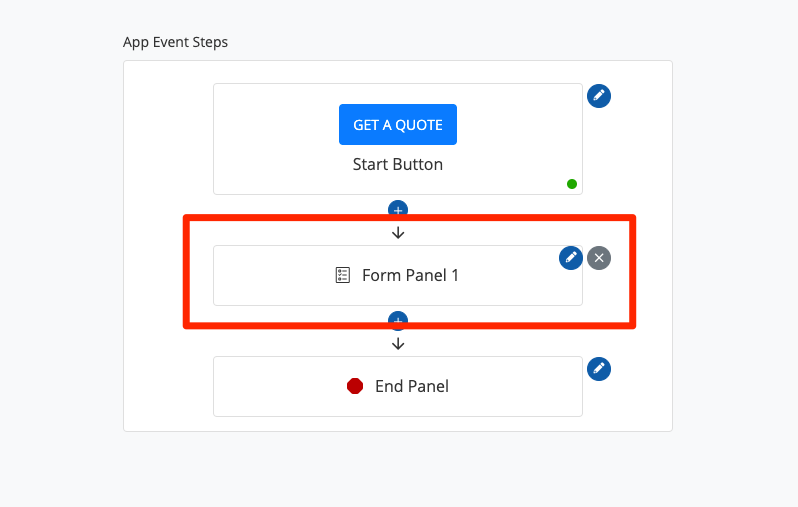Click the form icon beside Form Panel 1
Screen dimensions: 798x507
[343, 275]
